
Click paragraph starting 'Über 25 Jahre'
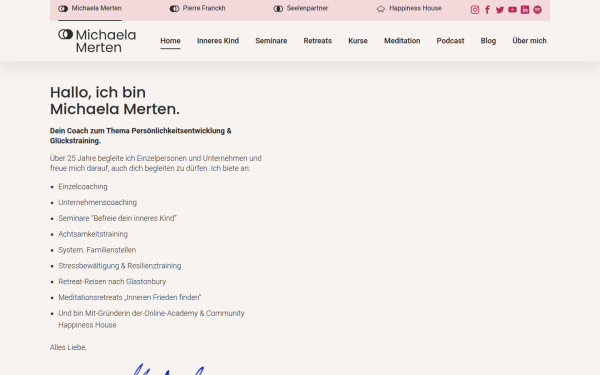[x=156, y=163]
